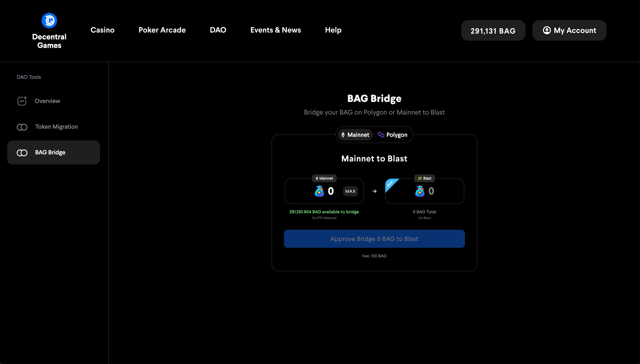Open the Casino menu
The image size is (640, 364).
[102, 30]
